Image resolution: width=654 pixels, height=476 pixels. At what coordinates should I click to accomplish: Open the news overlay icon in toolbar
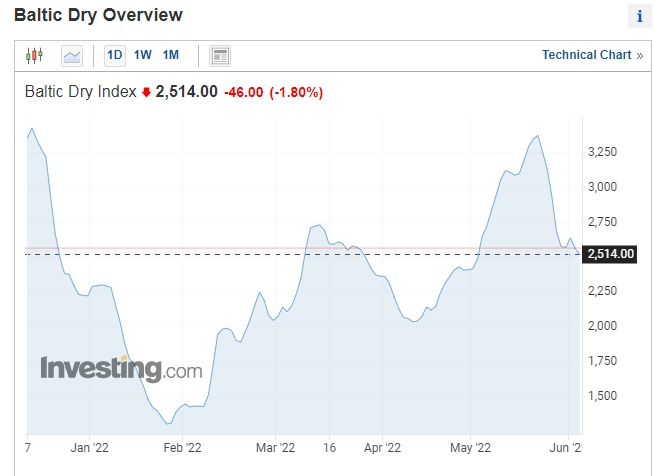[x=221, y=55]
